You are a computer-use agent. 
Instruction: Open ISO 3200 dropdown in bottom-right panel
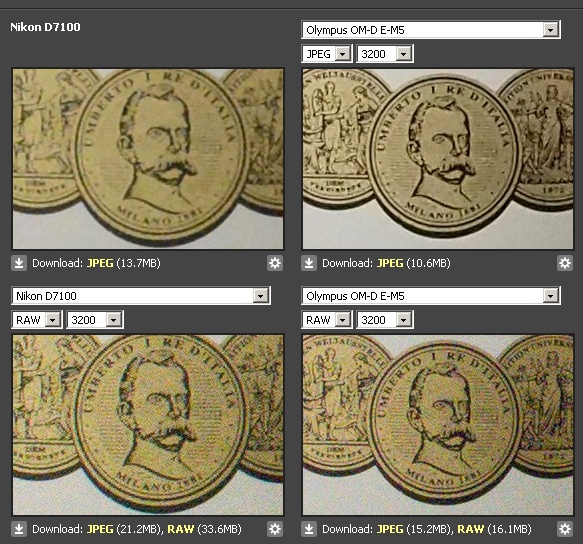click(385, 320)
